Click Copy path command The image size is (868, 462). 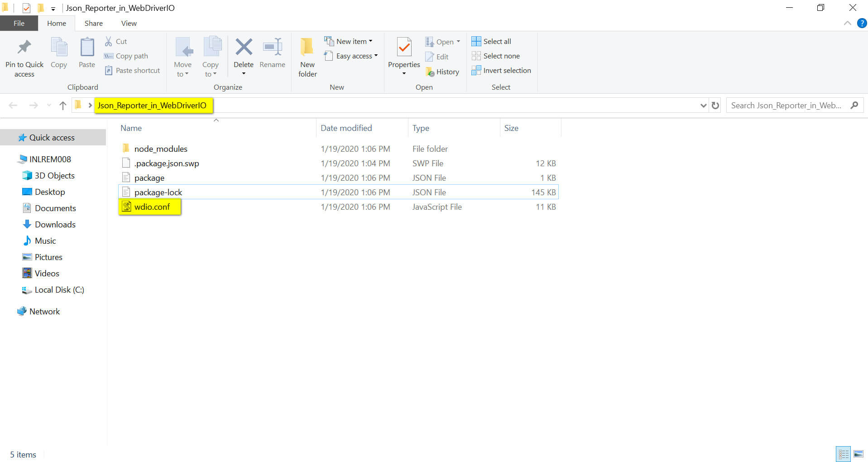click(126, 56)
